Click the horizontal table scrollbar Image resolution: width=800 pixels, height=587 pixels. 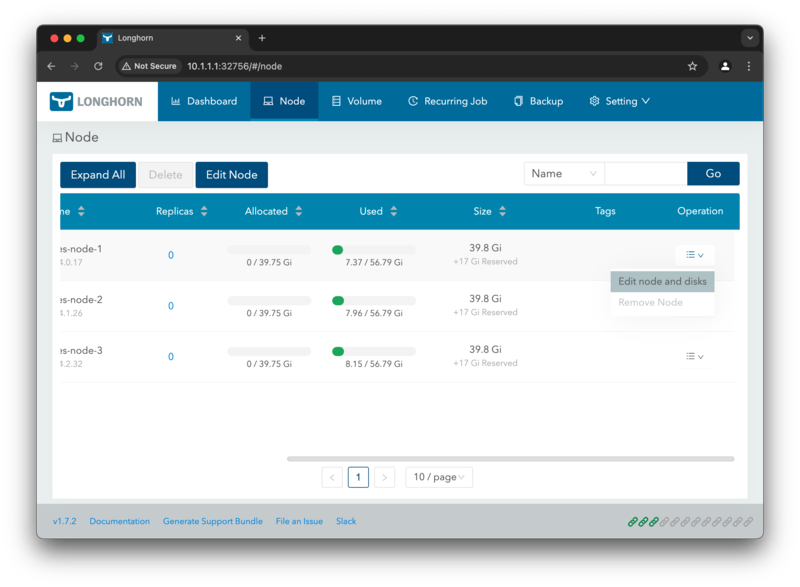coord(510,459)
